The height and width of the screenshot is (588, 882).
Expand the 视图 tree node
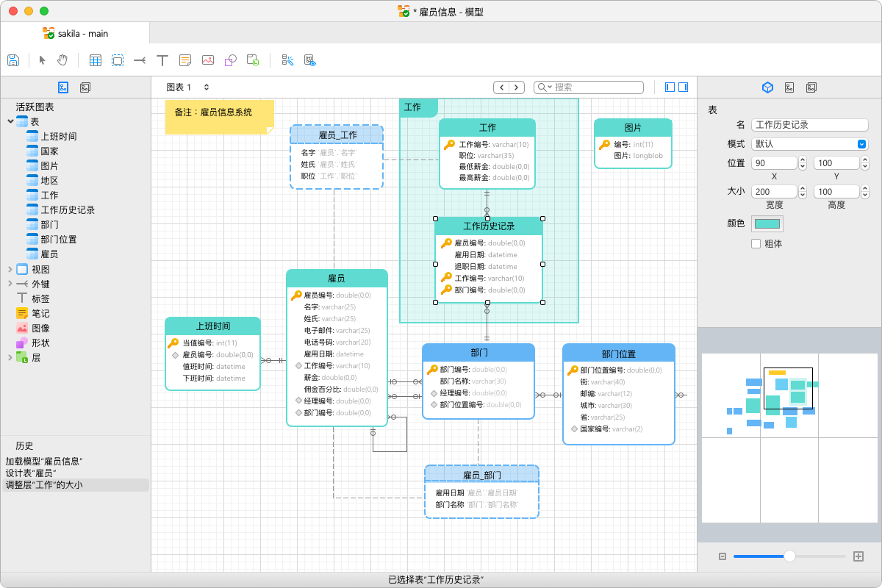pyautogui.click(x=10, y=269)
